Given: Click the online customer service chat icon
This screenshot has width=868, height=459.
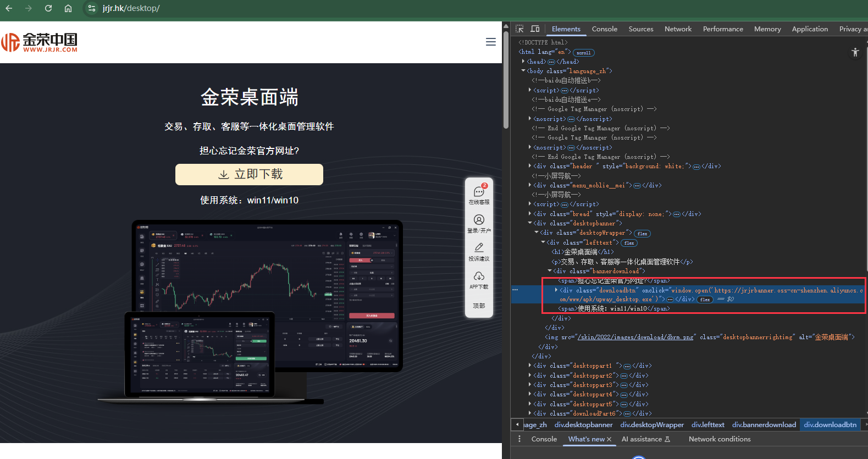Looking at the screenshot, I should [x=479, y=191].
